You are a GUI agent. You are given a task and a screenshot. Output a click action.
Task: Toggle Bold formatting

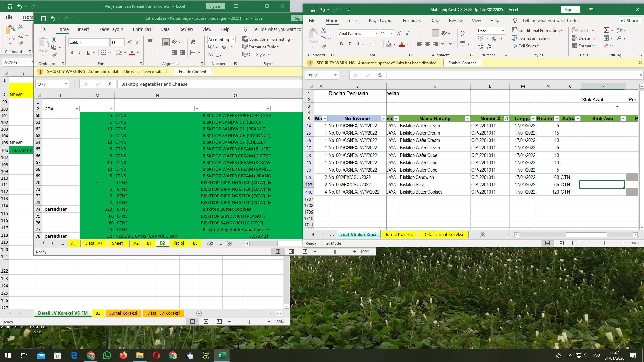[x=341, y=44]
